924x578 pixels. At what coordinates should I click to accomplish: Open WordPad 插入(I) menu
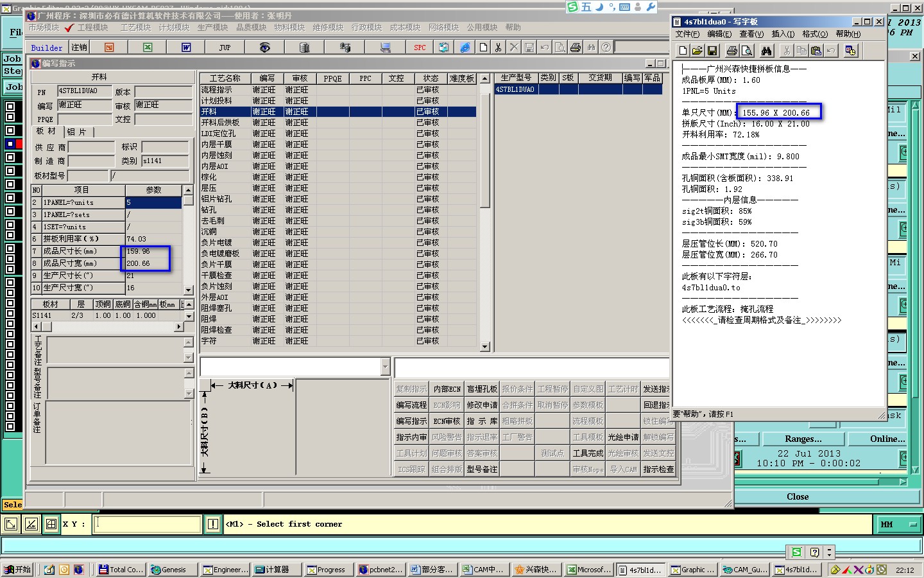point(783,34)
